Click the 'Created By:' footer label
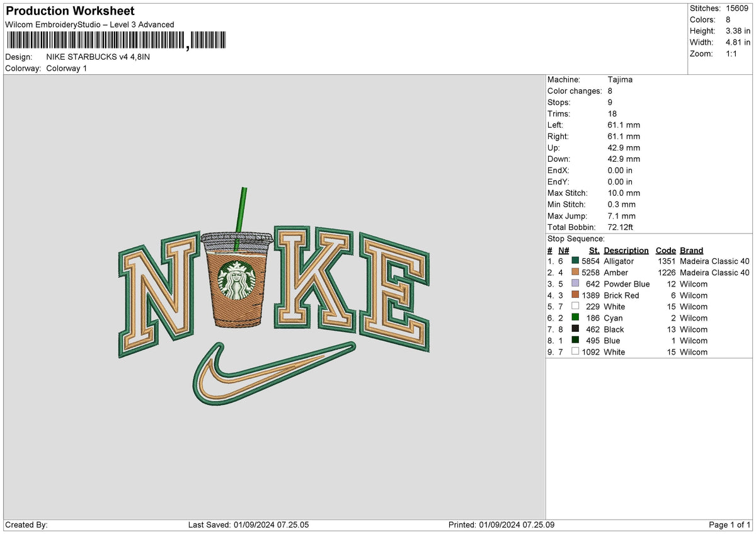 [26, 525]
